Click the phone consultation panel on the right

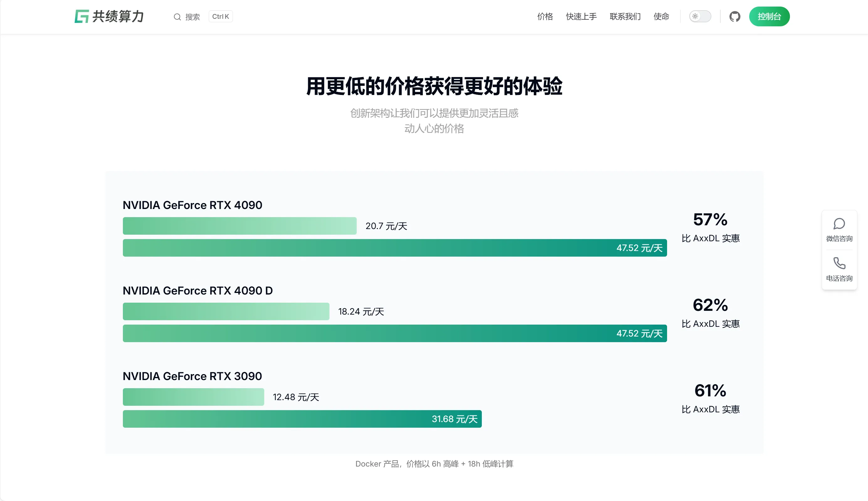pyautogui.click(x=839, y=270)
